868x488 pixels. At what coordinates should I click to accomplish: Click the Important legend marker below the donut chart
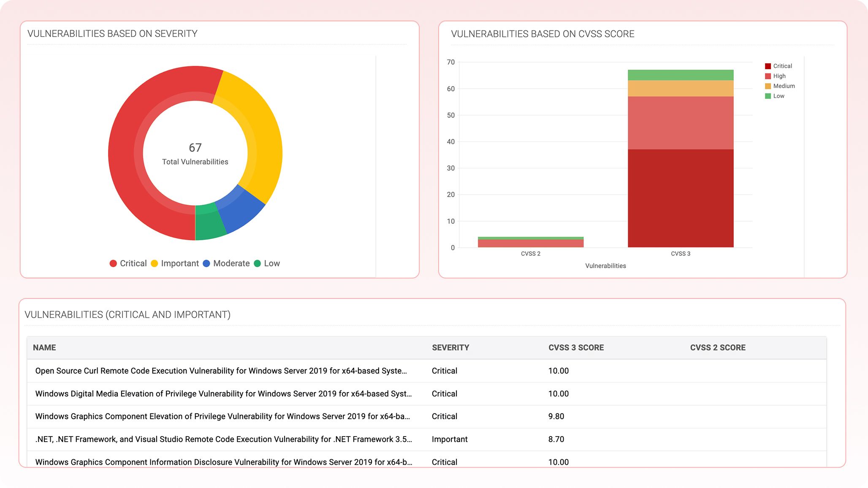click(x=154, y=263)
